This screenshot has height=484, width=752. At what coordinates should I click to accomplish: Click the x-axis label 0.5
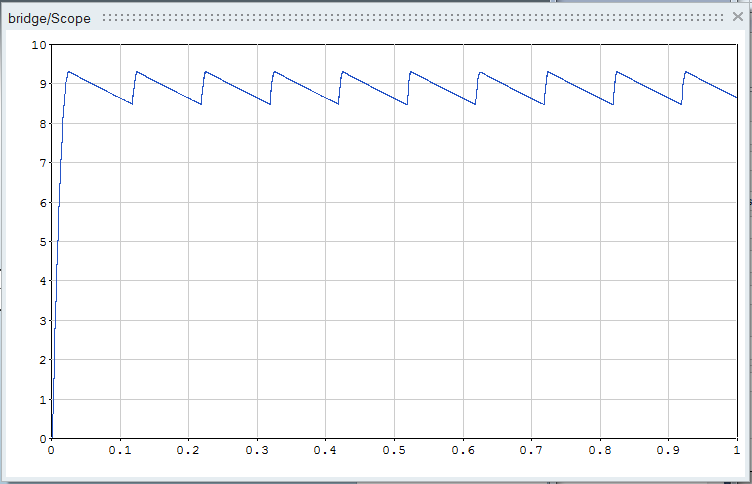pos(394,451)
